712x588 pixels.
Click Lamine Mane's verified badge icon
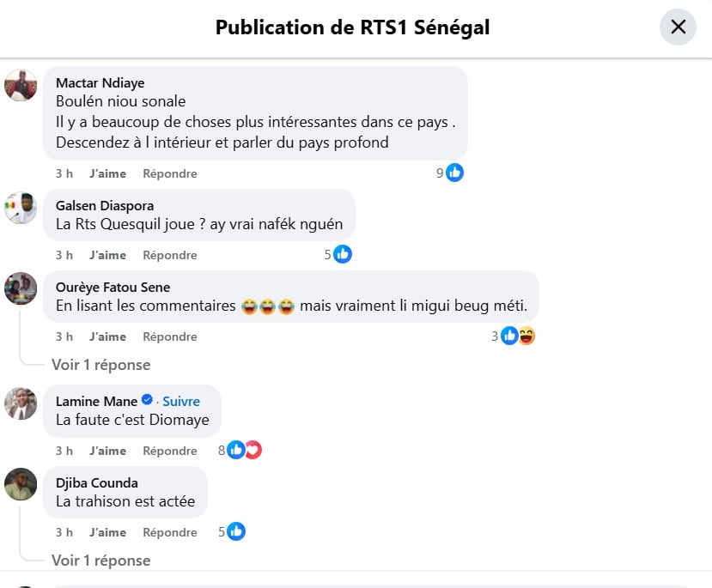(147, 401)
